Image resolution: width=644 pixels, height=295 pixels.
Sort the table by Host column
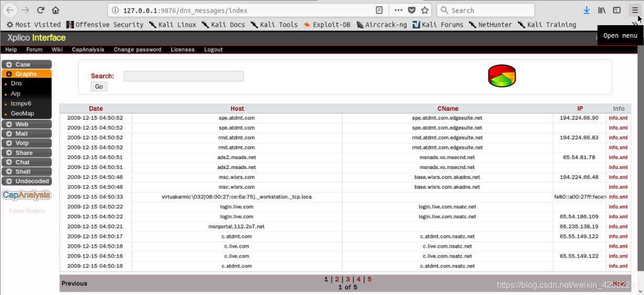coord(237,109)
